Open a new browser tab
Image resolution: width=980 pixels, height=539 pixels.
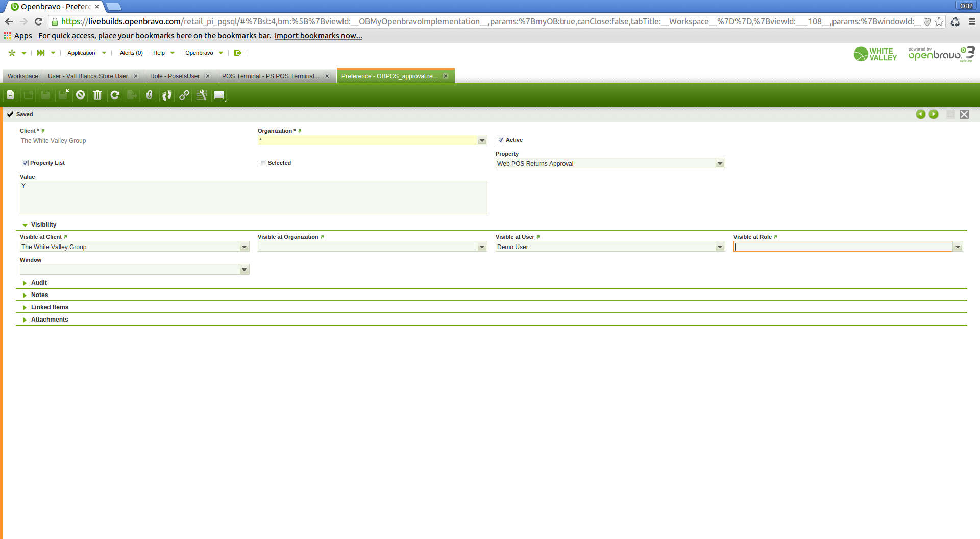tap(113, 7)
